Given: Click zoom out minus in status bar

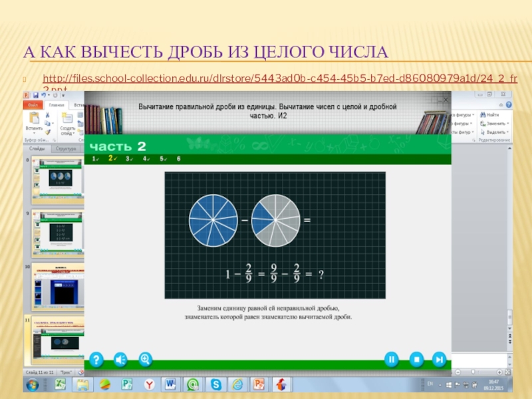Looking at the screenshot, I should tap(458, 372).
